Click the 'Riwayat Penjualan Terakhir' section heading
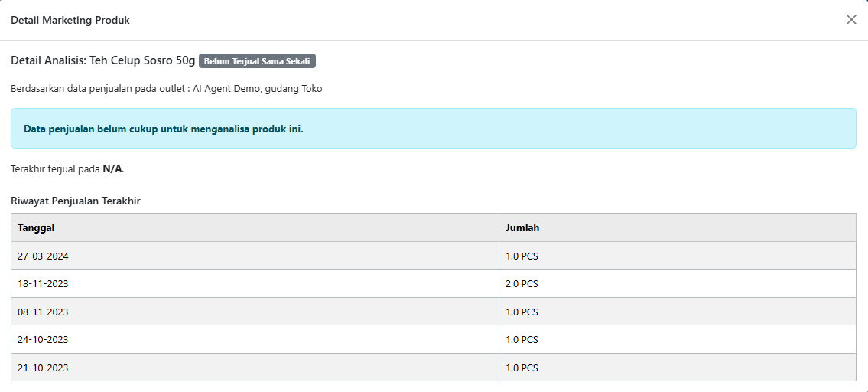This screenshot has height=392, width=868. (76, 201)
